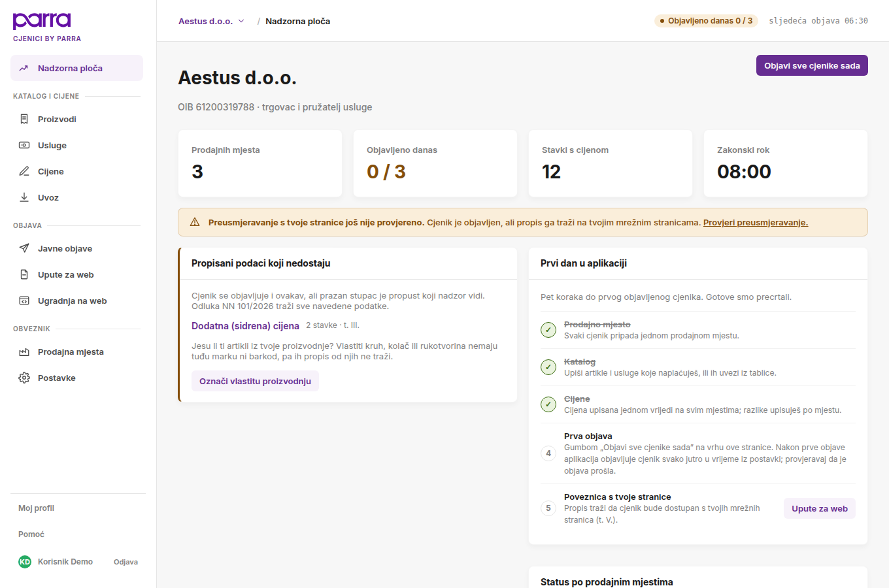
Task: Open the Dodatna (sidrena) cijena link
Action: point(245,325)
